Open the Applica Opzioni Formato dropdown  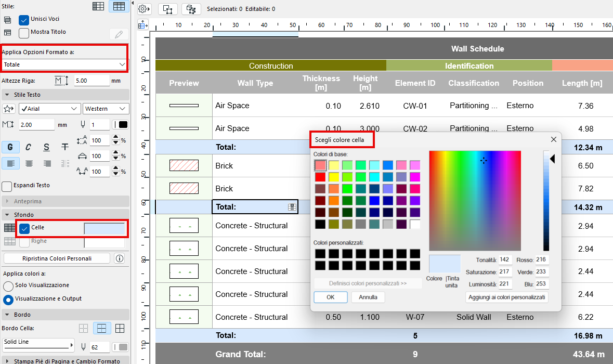[64, 64]
